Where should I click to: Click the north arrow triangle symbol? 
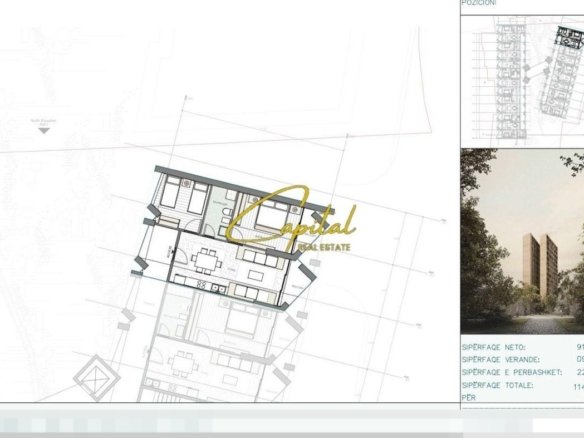[44, 131]
